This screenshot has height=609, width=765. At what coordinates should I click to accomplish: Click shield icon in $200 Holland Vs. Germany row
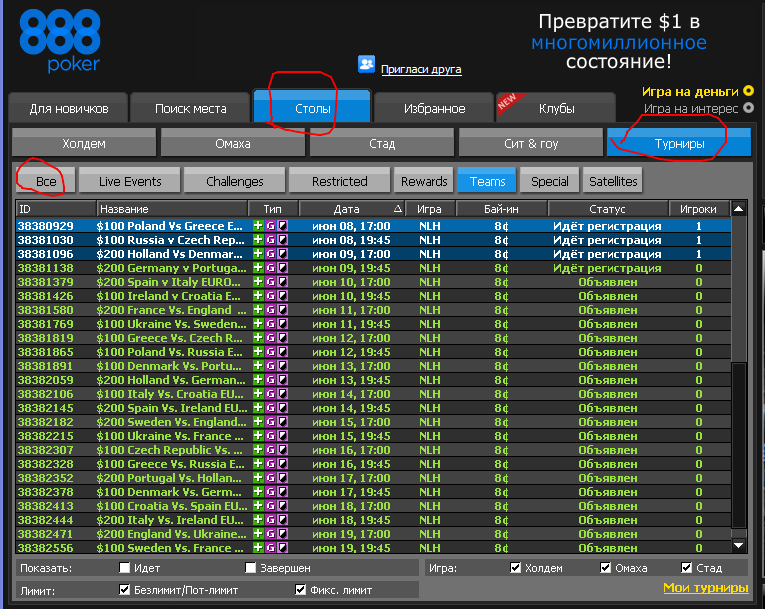pyautogui.click(x=282, y=380)
